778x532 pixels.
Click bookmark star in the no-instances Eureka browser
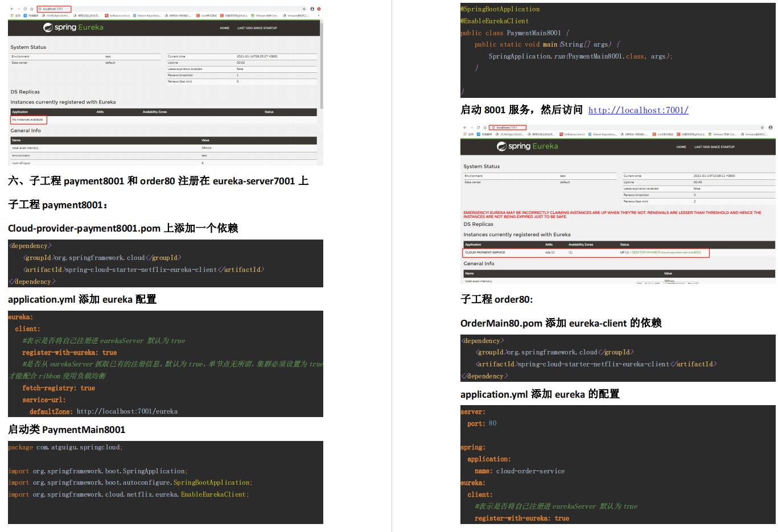(x=304, y=9)
